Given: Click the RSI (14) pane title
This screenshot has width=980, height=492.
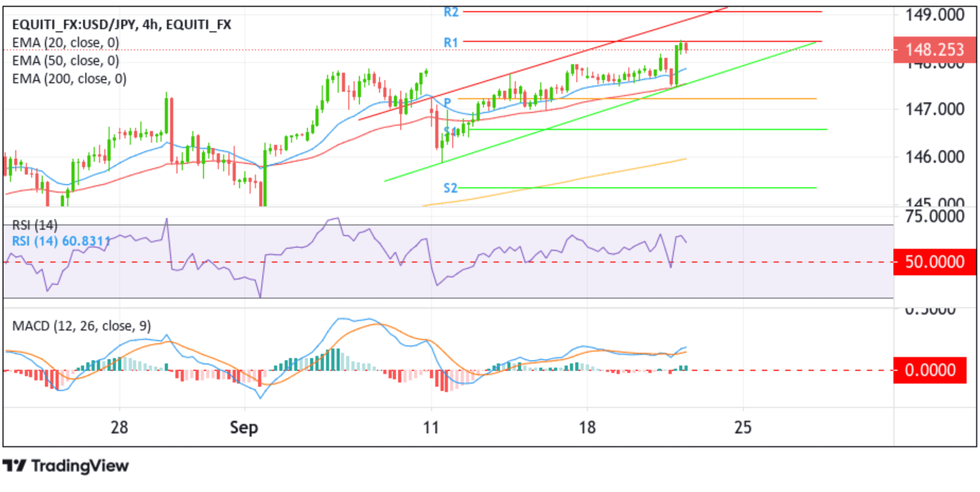Looking at the screenshot, I should pos(35,225).
